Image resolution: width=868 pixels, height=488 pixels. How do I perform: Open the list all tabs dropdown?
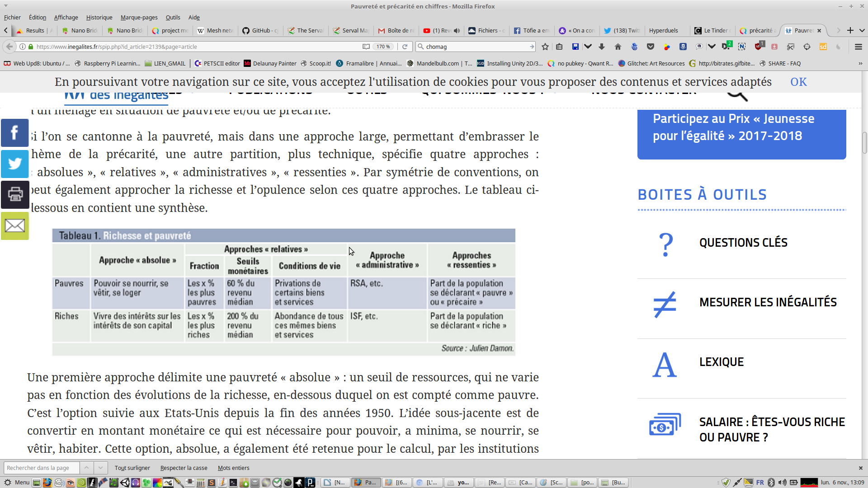pos(862,30)
